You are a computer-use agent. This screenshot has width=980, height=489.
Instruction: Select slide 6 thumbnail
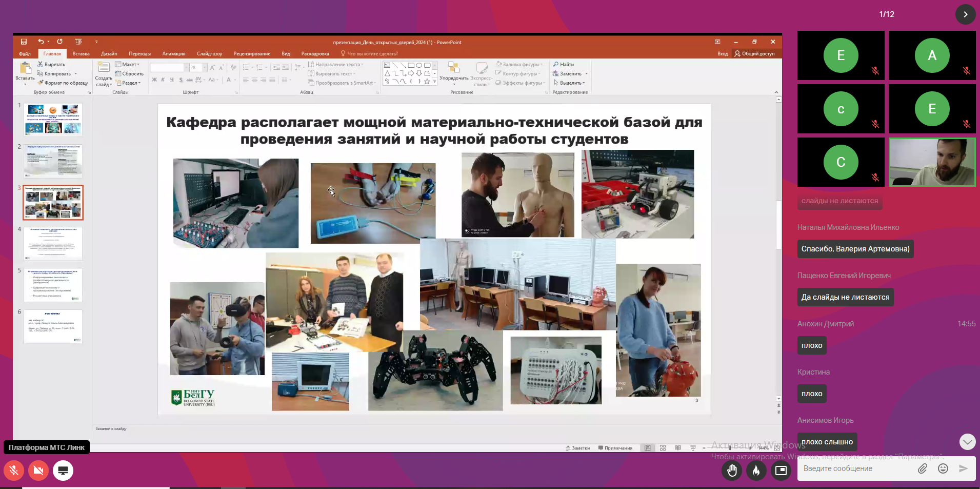pos(53,326)
